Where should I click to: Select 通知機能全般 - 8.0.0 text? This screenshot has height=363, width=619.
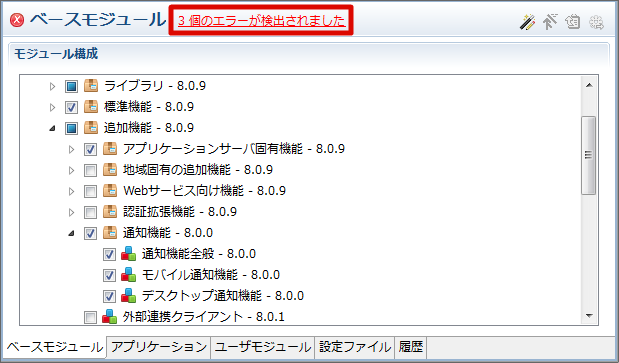click(x=199, y=254)
